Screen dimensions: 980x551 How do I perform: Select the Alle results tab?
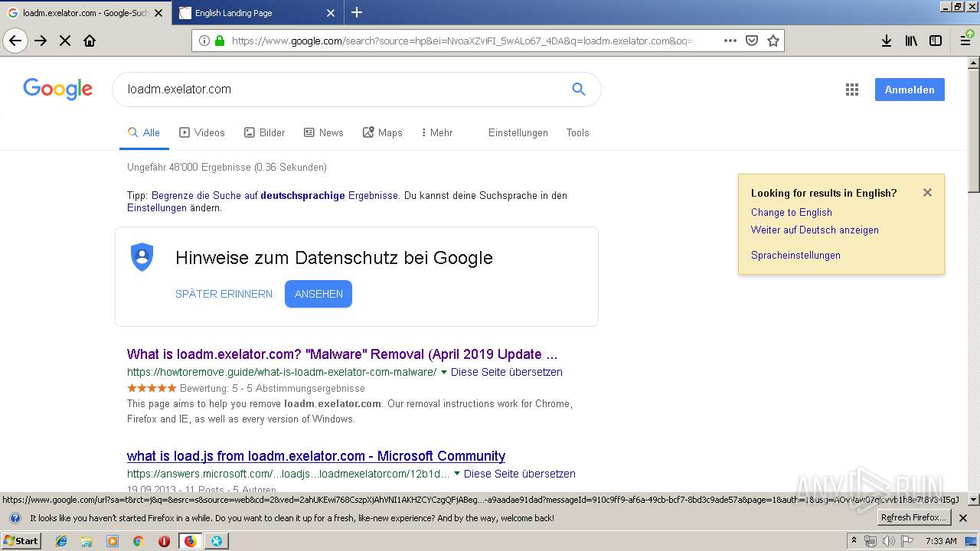(x=144, y=132)
